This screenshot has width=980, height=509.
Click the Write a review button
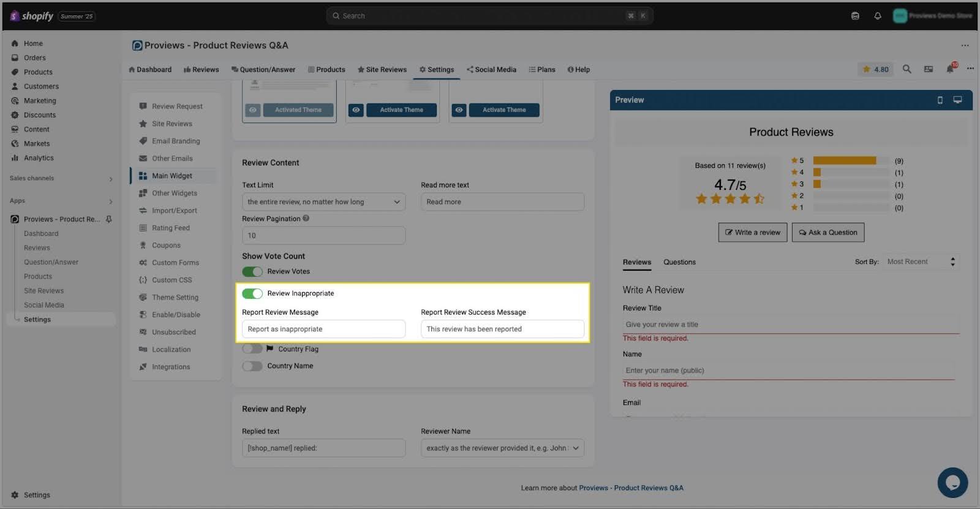click(x=752, y=233)
